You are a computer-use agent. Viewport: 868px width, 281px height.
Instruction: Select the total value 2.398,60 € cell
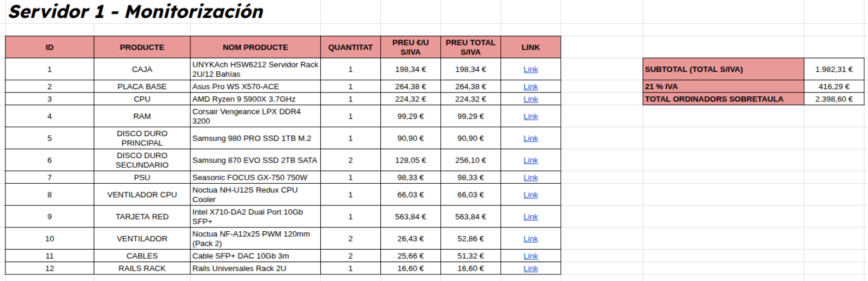833,99
